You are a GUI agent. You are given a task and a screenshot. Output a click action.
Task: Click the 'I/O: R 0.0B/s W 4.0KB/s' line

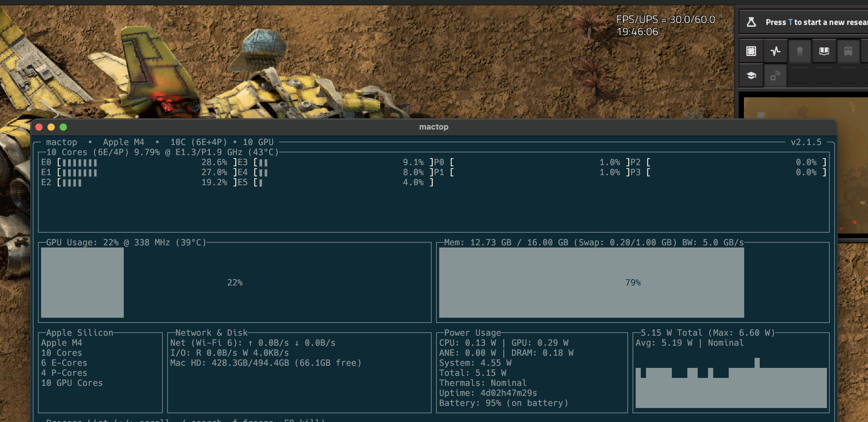pyautogui.click(x=229, y=353)
